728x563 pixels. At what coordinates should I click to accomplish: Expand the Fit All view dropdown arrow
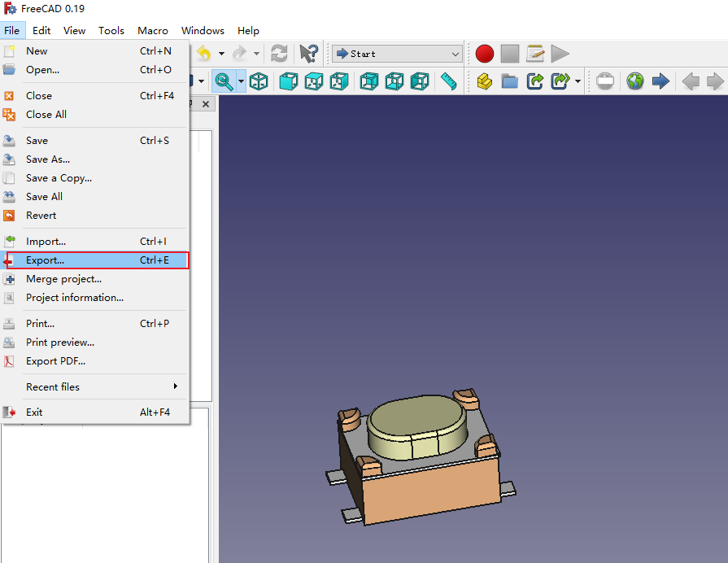point(241,81)
